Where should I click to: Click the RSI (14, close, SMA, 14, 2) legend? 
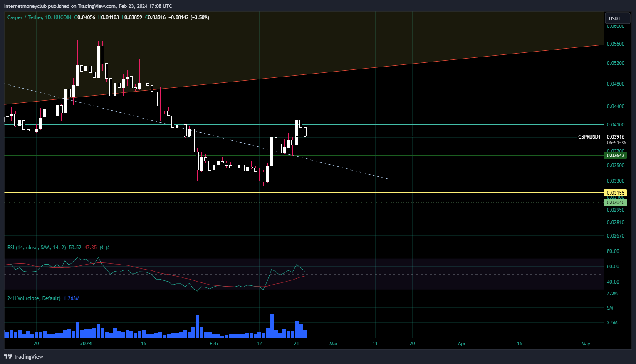(37, 248)
